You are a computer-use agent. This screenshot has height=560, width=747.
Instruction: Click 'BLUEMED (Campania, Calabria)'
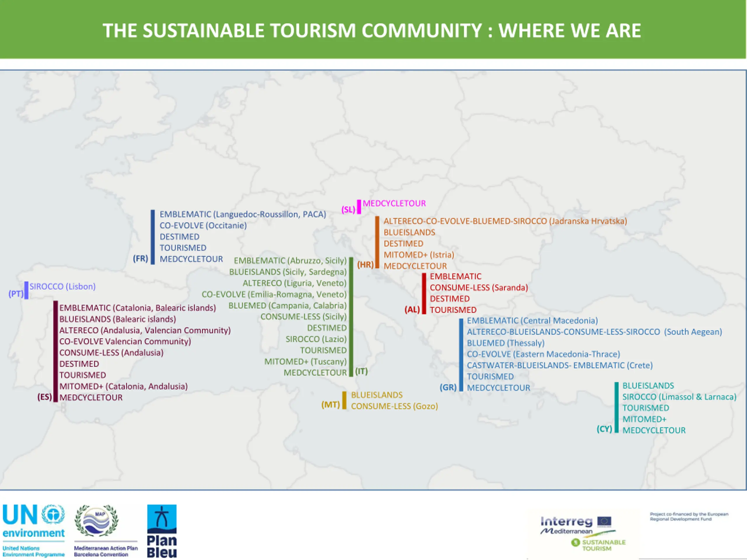[x=287, y=305]
